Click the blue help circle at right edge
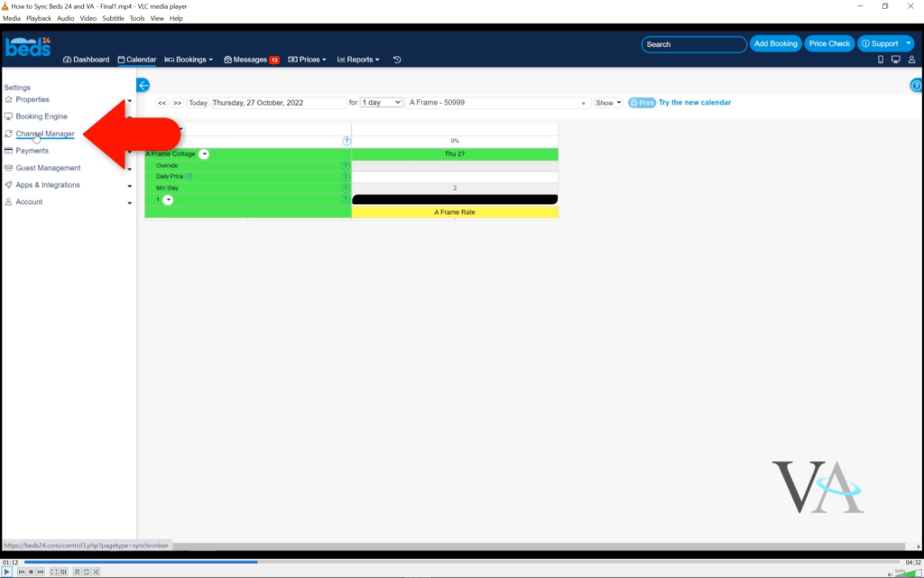 pos(917,86)
